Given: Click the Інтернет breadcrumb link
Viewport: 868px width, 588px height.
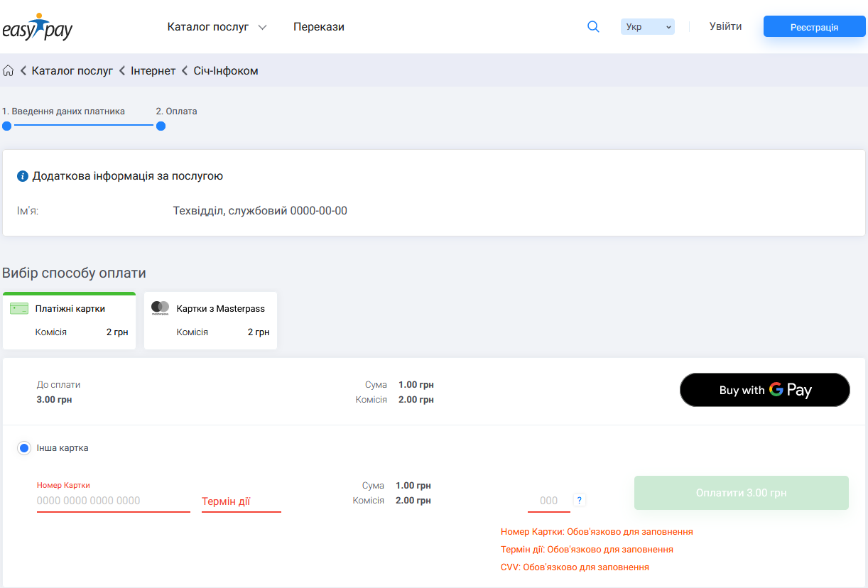Looking at the screenshot, I should (x=153, y=71).
